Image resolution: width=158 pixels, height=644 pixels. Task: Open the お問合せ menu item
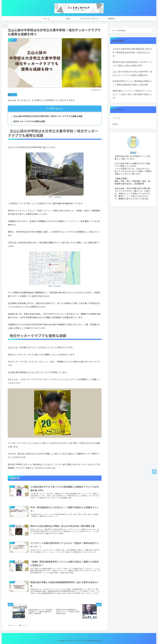pyautogui.click(x=111, y=19)
